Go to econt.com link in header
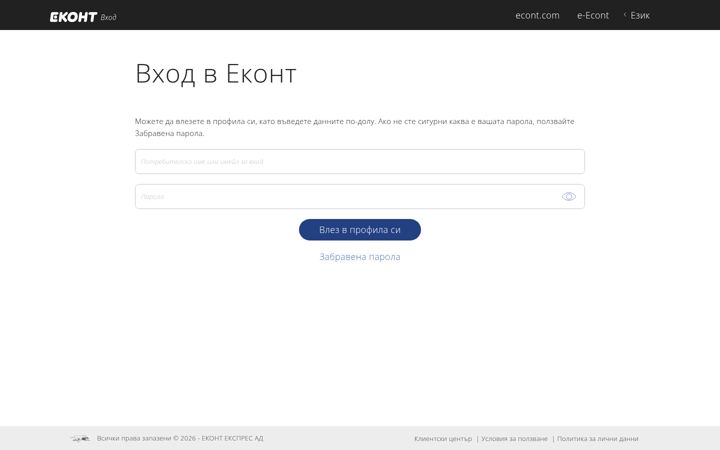The image size is (720, 450). tap(537, 15)
